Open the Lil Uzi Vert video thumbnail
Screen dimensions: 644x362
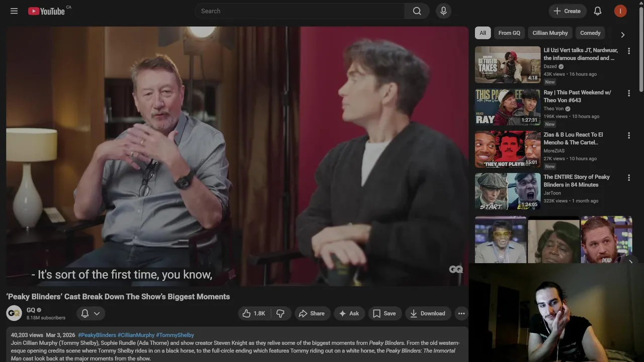[508, 65]
